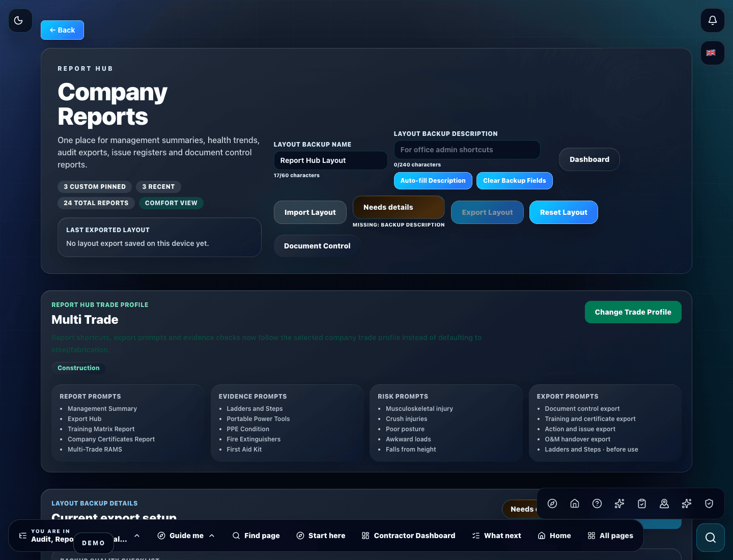
Task: Expand the You Are In section chevron
Action: (x=137, y=536)
